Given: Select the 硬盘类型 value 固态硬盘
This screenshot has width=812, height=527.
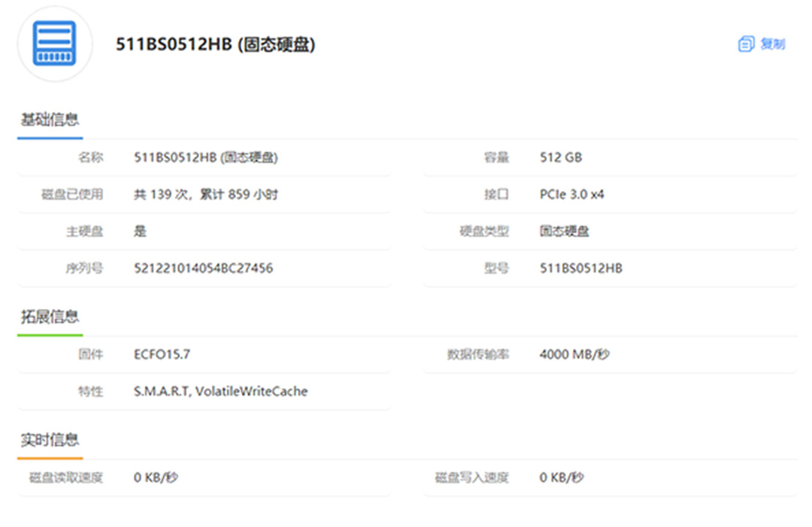Looking at the screenshot, I should coord(564,232).
